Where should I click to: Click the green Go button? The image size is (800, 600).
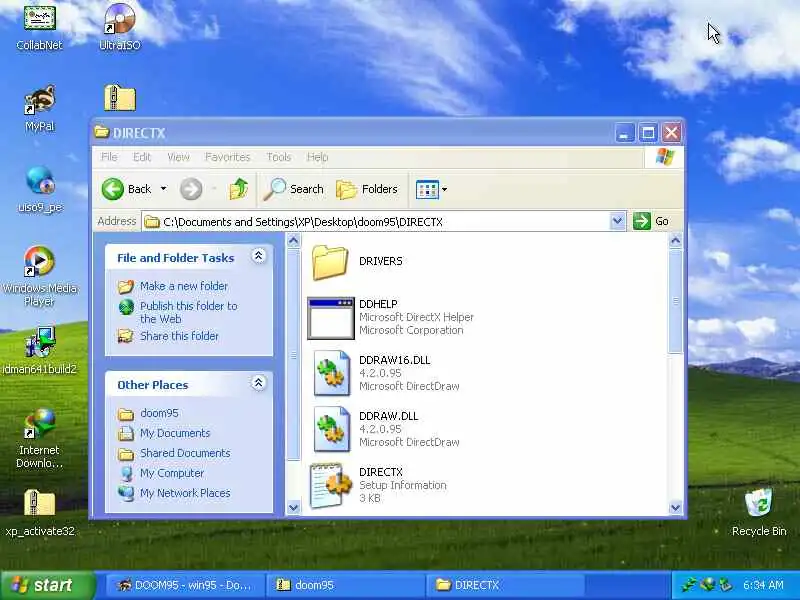(x=651, y=221)
